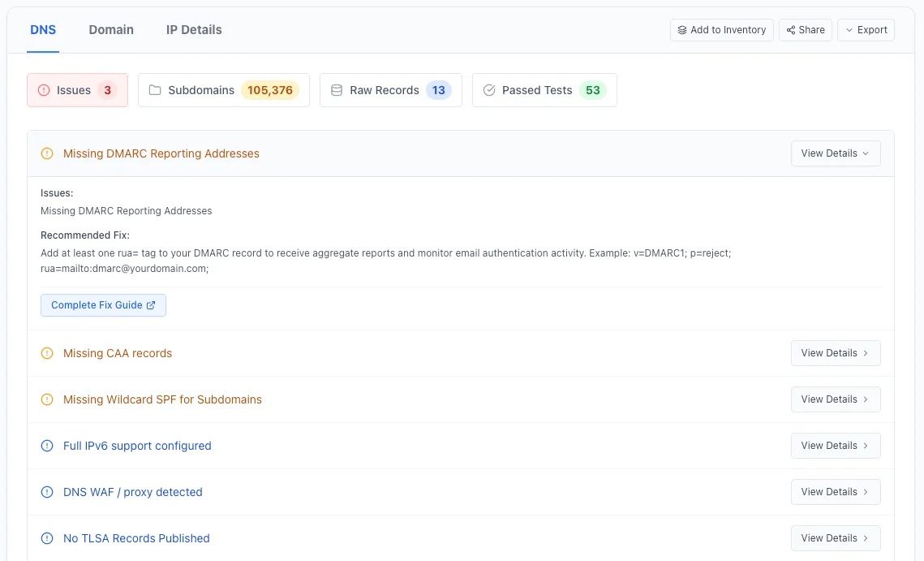Viewport: 924px width, 561px height.
Task: Click info icon beside Full IPv6 support configured
Action: click(47, 446)
